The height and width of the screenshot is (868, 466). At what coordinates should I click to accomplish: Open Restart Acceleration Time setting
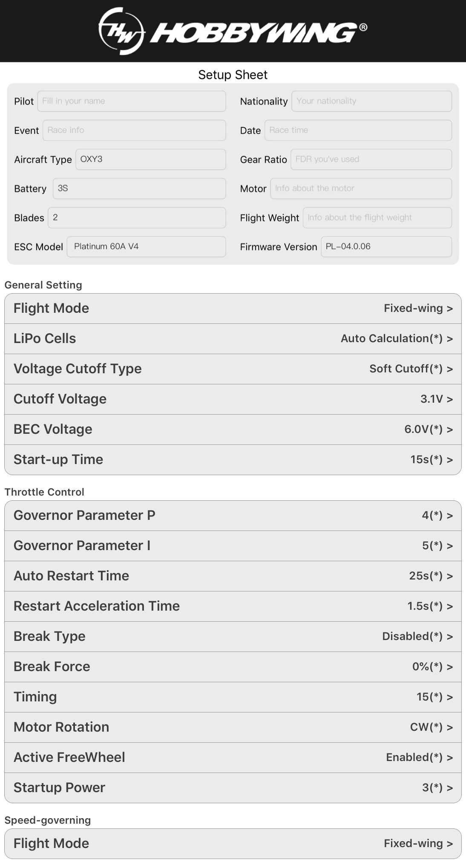pyautogui.click(x=233, y=606)
